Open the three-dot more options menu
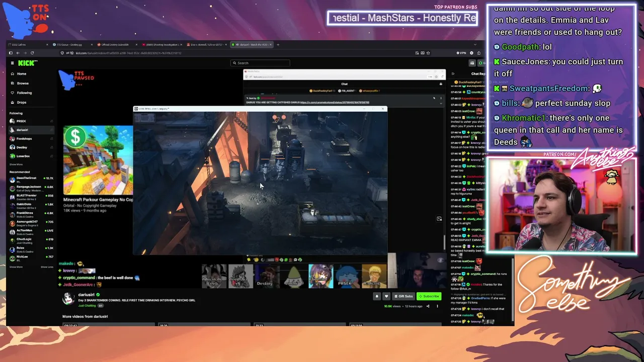This screenshot has height=362, width=644. (x=437, y=306)
